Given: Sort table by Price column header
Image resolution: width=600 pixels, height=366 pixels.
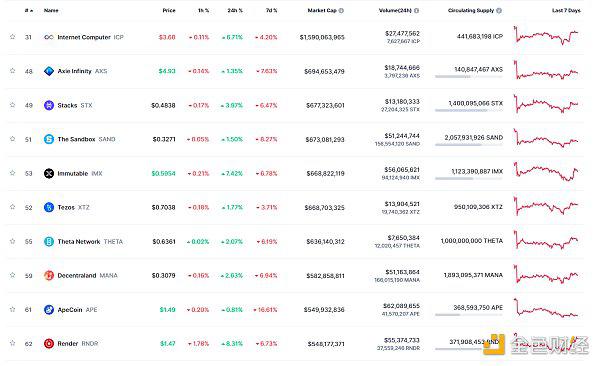Looking at the screenshot, I should click(x=169, y=11).
